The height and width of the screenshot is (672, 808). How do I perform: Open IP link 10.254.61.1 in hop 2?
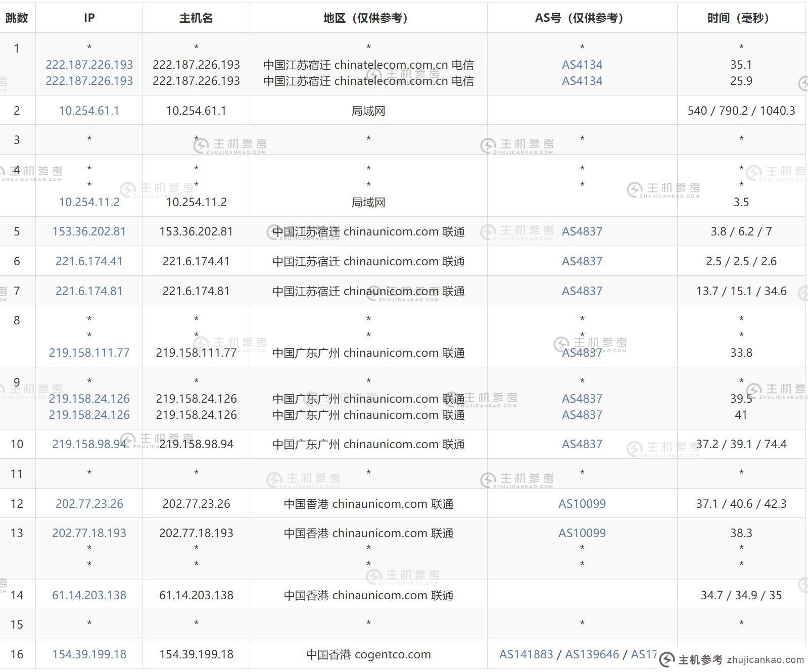[x=89, y=111]
